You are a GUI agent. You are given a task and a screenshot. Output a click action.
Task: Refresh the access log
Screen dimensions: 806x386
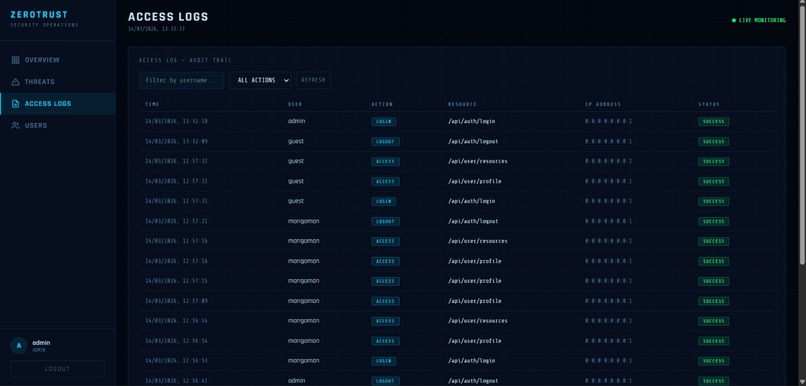click(x=313, y=80)
